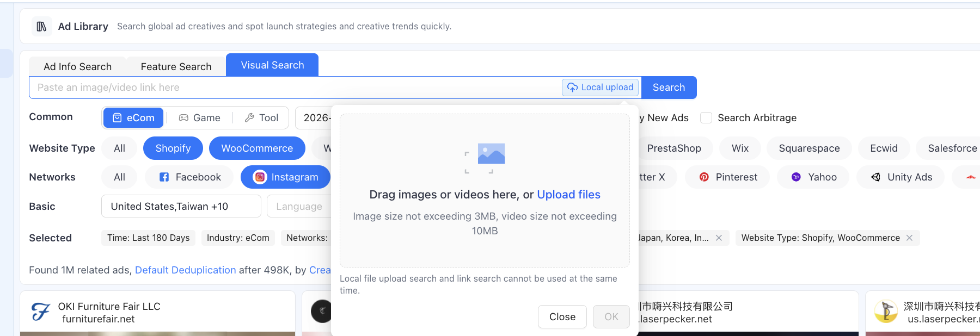Image resolution: width=980 pixels, height=336 pixels.
Task: Click the blue Search button
Action: coord(669,88)
